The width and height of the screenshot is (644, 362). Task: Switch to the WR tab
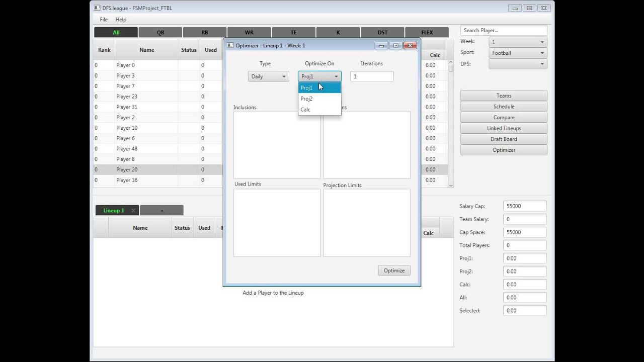(249, 32)
